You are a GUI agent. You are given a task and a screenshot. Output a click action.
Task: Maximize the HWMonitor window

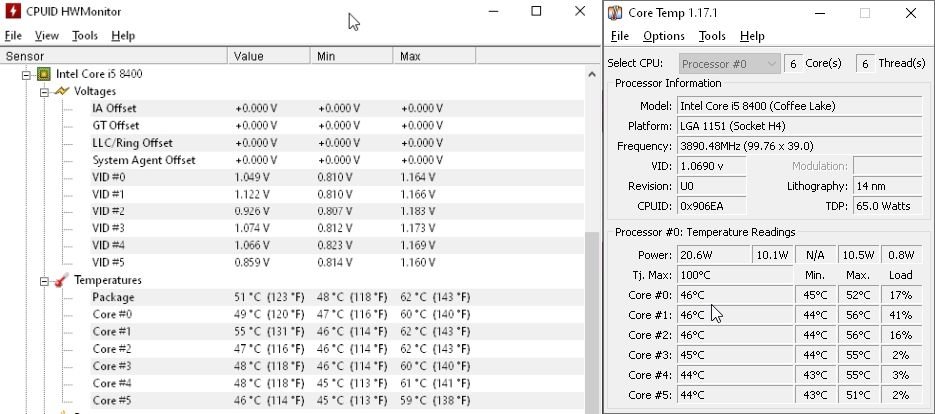536,11
